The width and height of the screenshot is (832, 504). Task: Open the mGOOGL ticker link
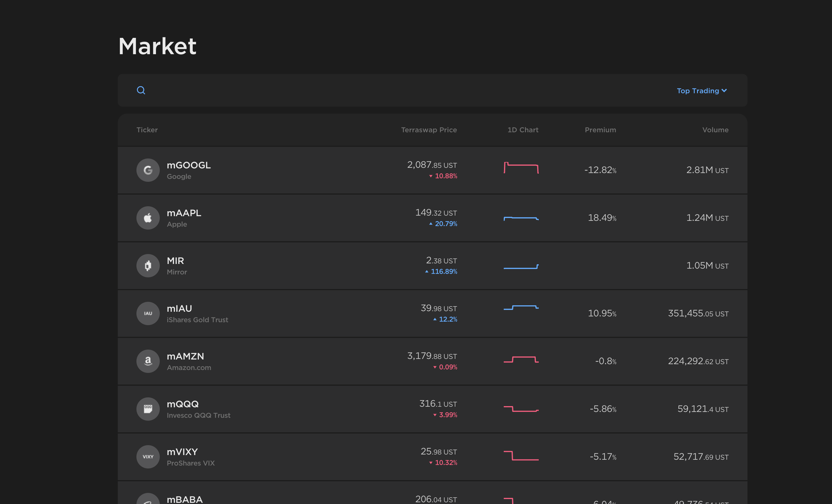tap(188, 165)
